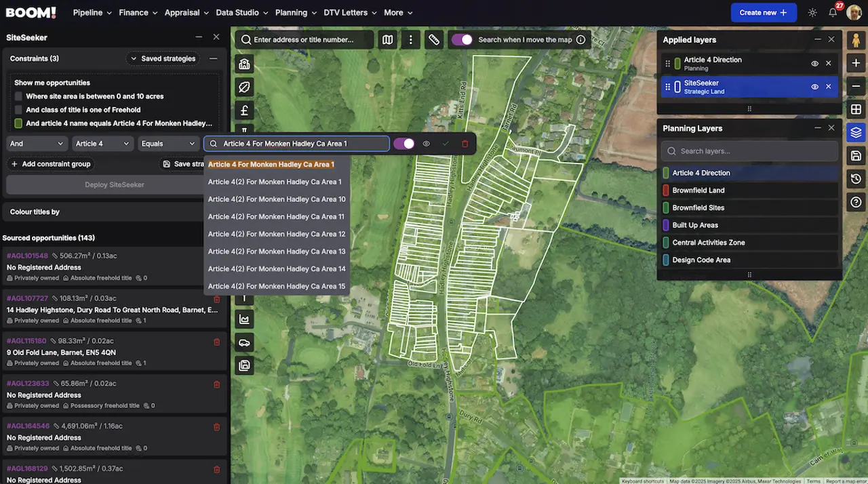This screenshot has width=868, height=484.
Task: Hide the Article 4 Direction applied layer
Action: point(814,64)
